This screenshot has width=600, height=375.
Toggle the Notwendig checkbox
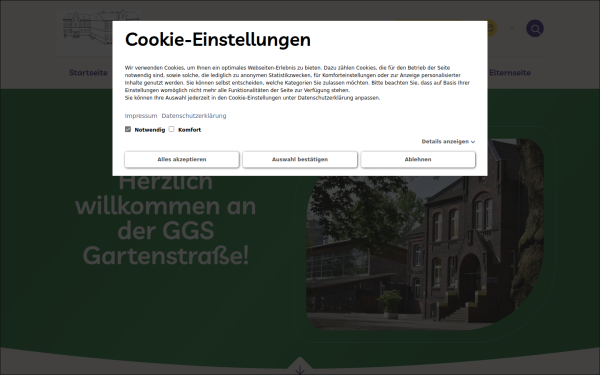pos(128,129)
